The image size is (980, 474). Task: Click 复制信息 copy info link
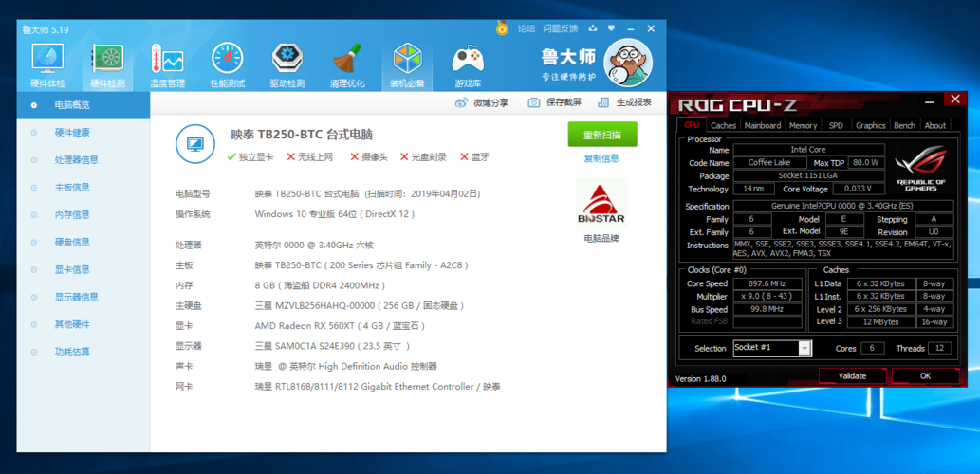click(601, 158)
